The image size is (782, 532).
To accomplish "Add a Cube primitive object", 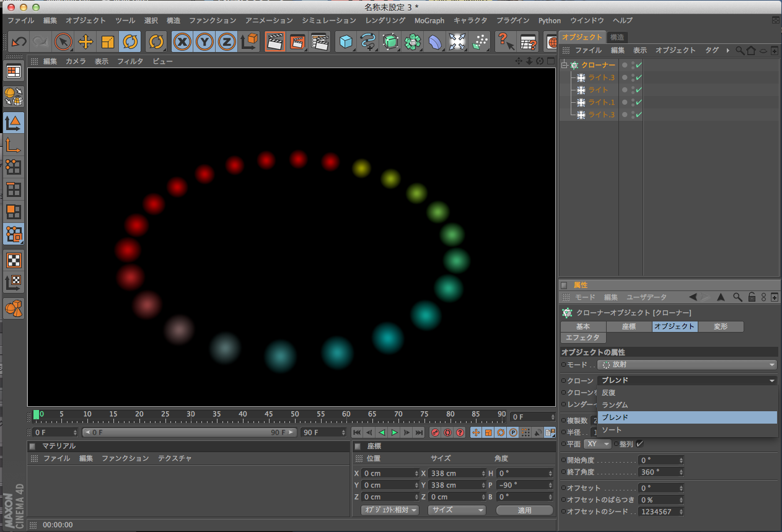I will tap(346, 41).
